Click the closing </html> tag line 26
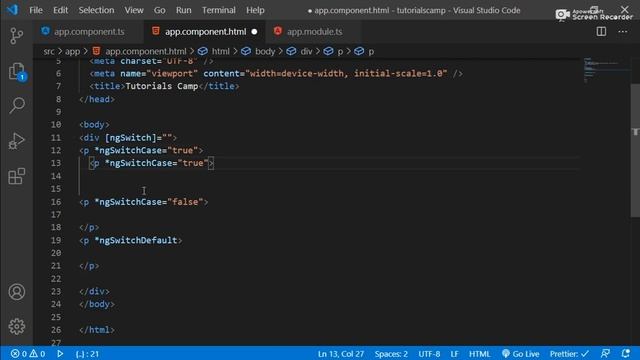Image resolution: width=640 pixels, height=360 pixels. tap(97, 329)
